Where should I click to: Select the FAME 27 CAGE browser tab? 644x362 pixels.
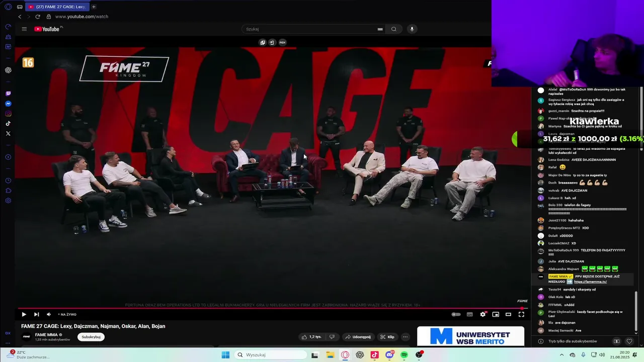[56, 7]
